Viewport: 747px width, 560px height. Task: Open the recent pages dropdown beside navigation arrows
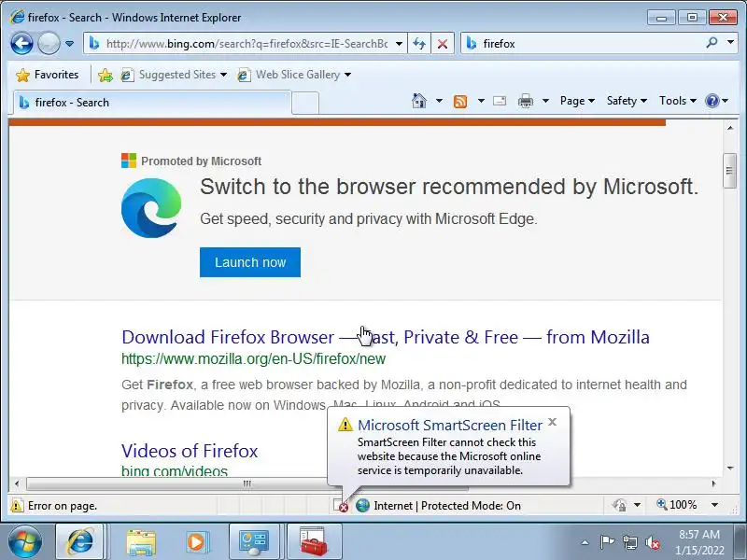coord(69,44)
